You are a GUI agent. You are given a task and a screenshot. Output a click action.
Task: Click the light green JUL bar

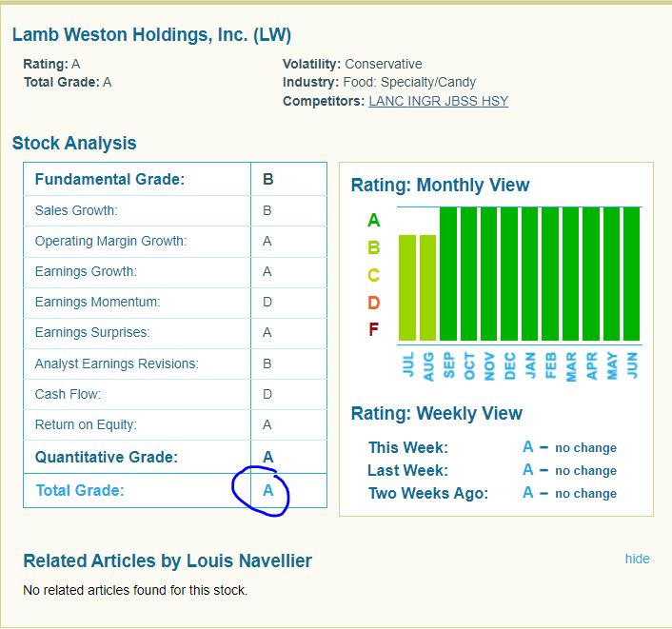[x=407, y=287]
